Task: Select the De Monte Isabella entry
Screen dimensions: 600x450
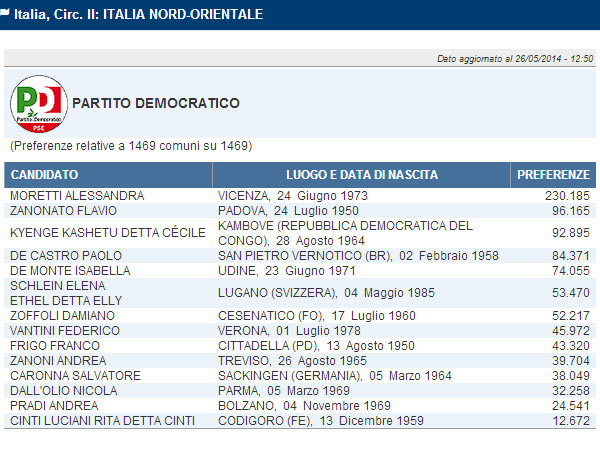Action: 69,270
